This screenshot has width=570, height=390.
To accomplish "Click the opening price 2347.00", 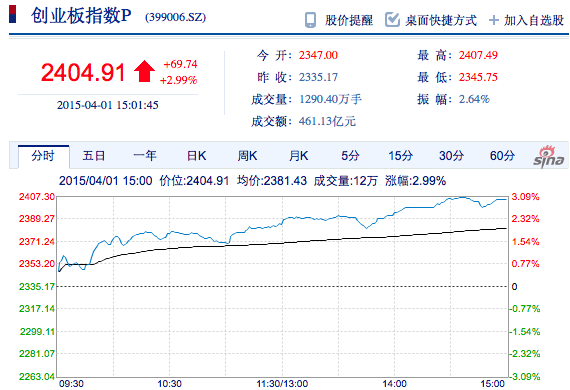I will click(x=318, y=55).
